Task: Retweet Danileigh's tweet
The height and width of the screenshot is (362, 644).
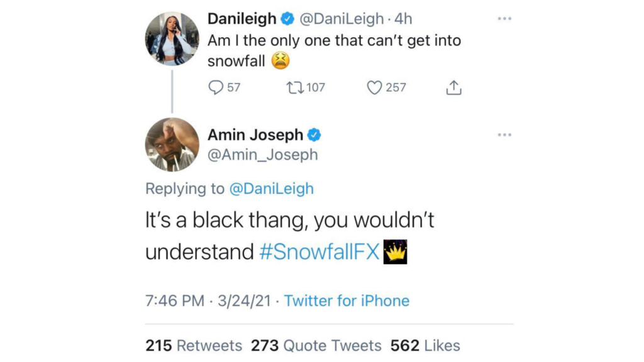Action: (294, 88)
